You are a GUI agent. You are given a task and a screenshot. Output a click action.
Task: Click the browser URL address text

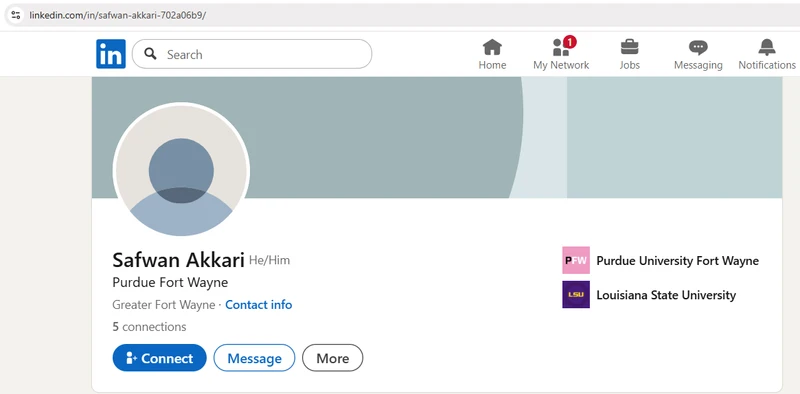coord(118,15)
